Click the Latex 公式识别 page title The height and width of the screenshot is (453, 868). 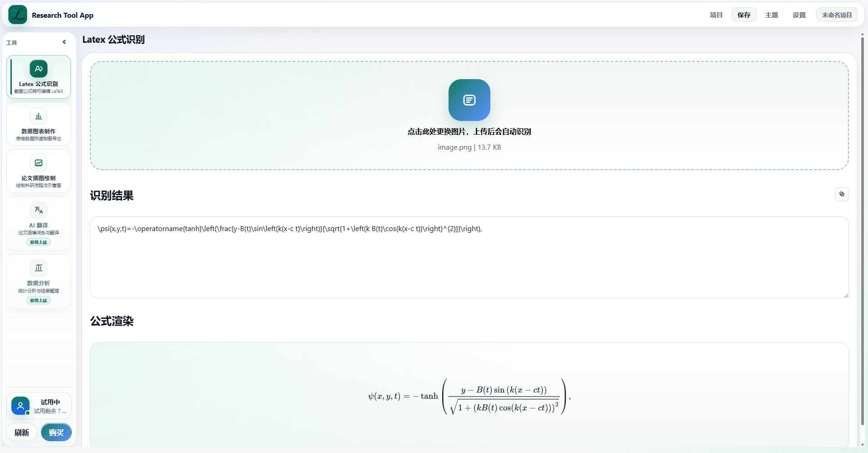click(114, 40)
